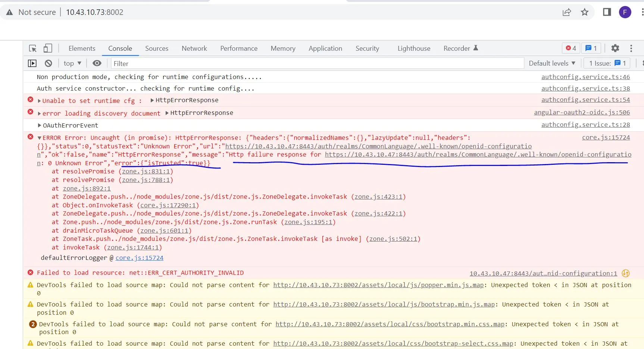Toggle the device toolbar icon
644x349 pixels.
[x=47, y=48]
